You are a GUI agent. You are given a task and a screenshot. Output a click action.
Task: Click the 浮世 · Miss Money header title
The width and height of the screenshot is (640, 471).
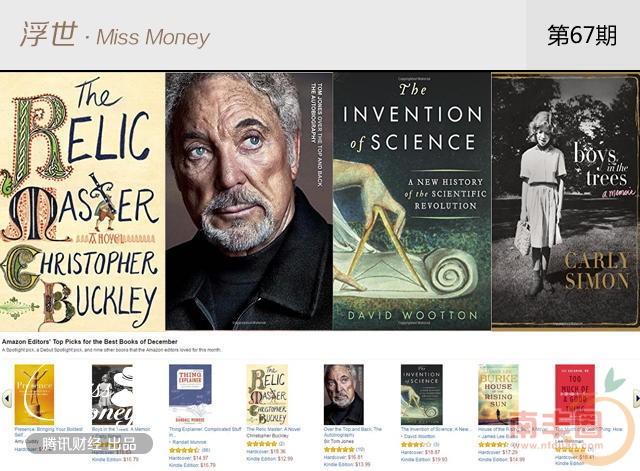pos(114,35)
